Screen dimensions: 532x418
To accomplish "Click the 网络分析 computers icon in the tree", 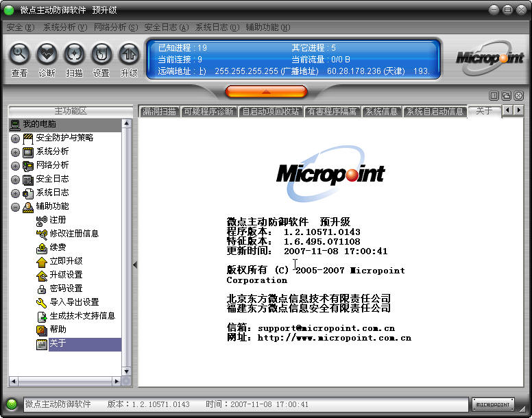I will coord(28,166).
